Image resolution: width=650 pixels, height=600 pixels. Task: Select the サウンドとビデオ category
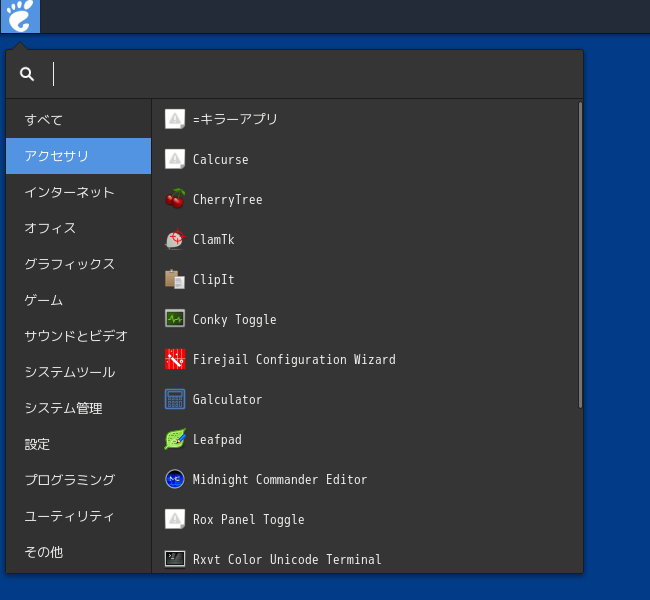pyautogui.click(x=78, y=336)
